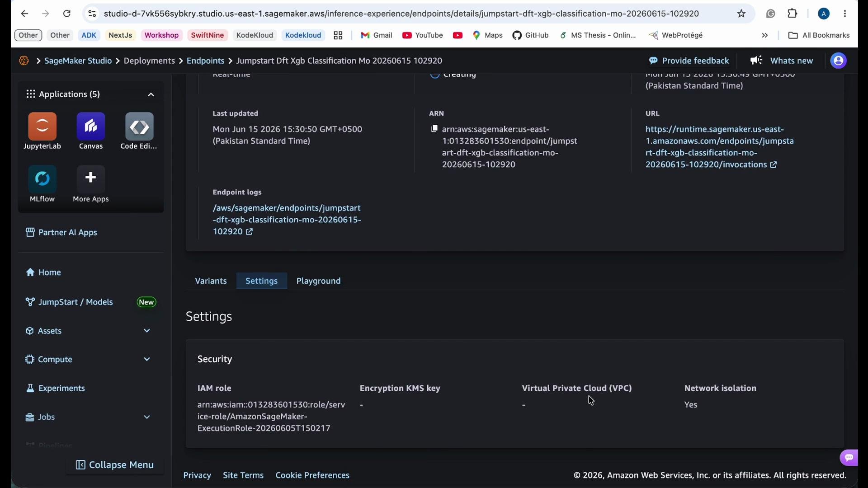Show more bookmarks with the double chevron

[x=765, y=35]
